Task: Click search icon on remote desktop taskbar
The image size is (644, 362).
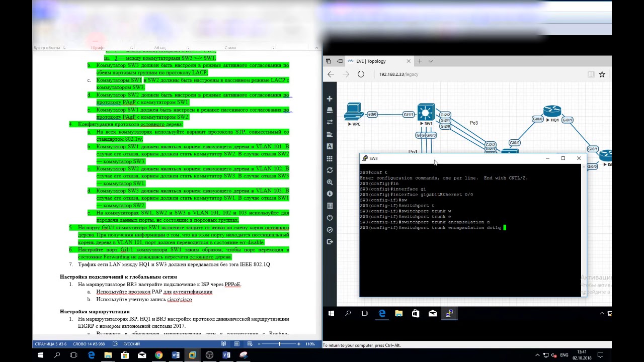Action: tap(348, 314)
